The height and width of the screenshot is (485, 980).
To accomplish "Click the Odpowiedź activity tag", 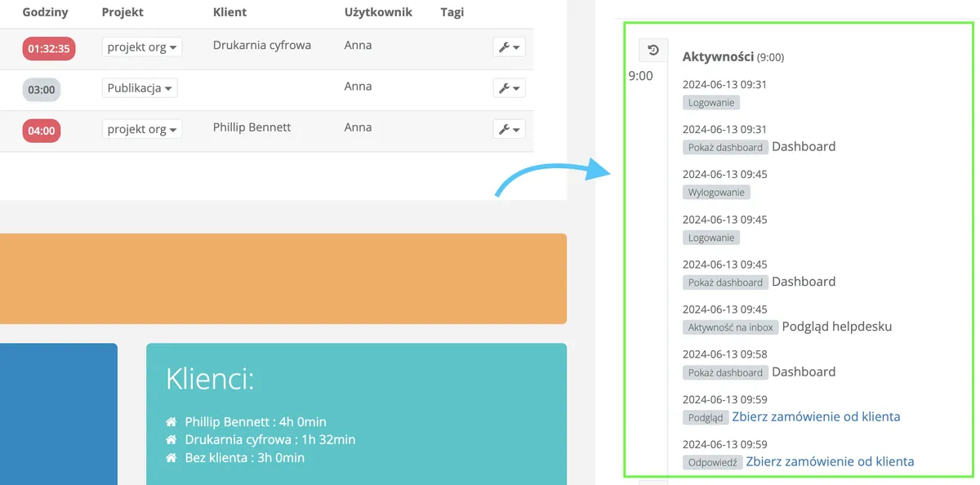I will coord(712,462).
